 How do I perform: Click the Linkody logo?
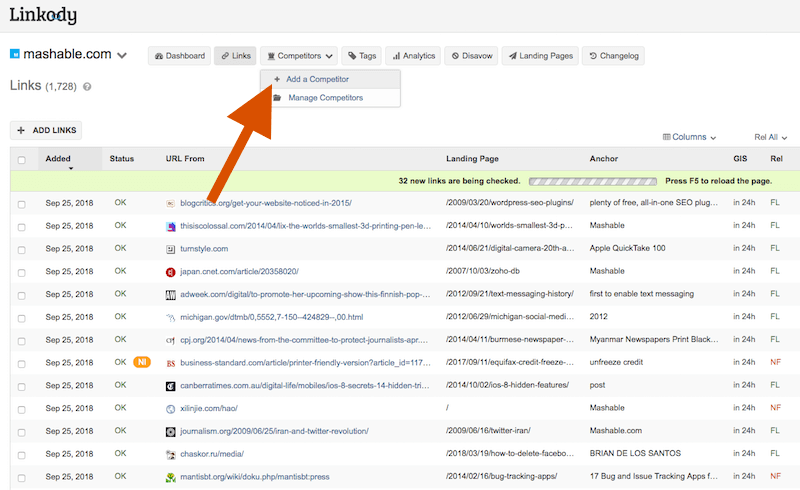tap(43, 15)
